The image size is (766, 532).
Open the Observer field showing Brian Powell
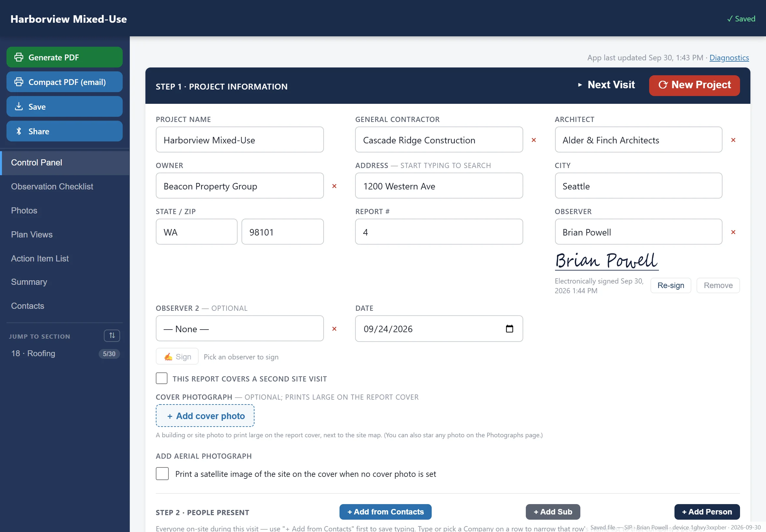pos(638,232)
